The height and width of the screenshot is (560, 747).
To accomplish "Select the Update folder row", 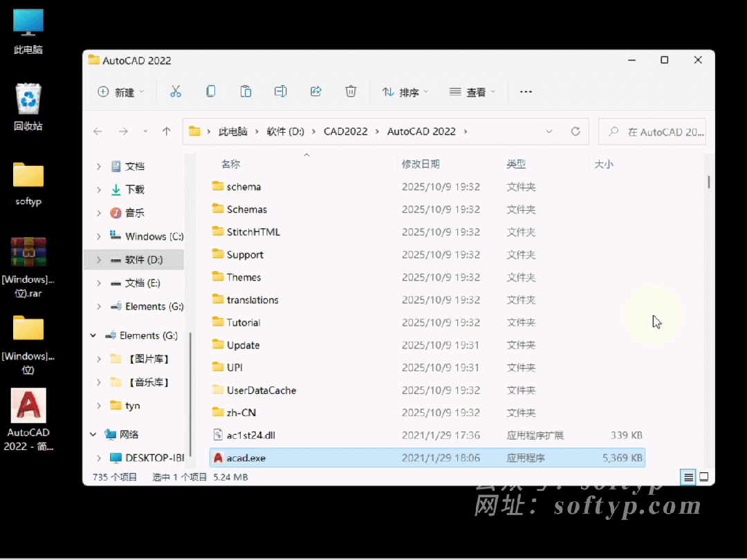I will click(x=427, y=345).
